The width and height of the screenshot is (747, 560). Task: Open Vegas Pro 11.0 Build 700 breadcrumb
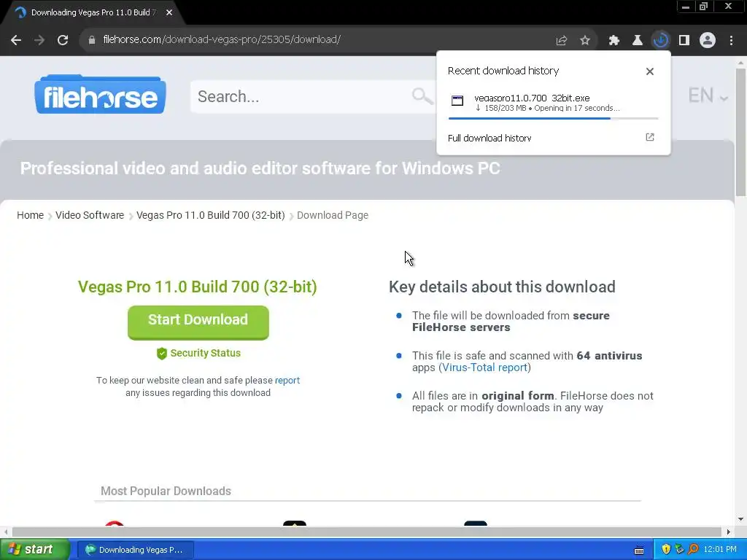[211, 215]
